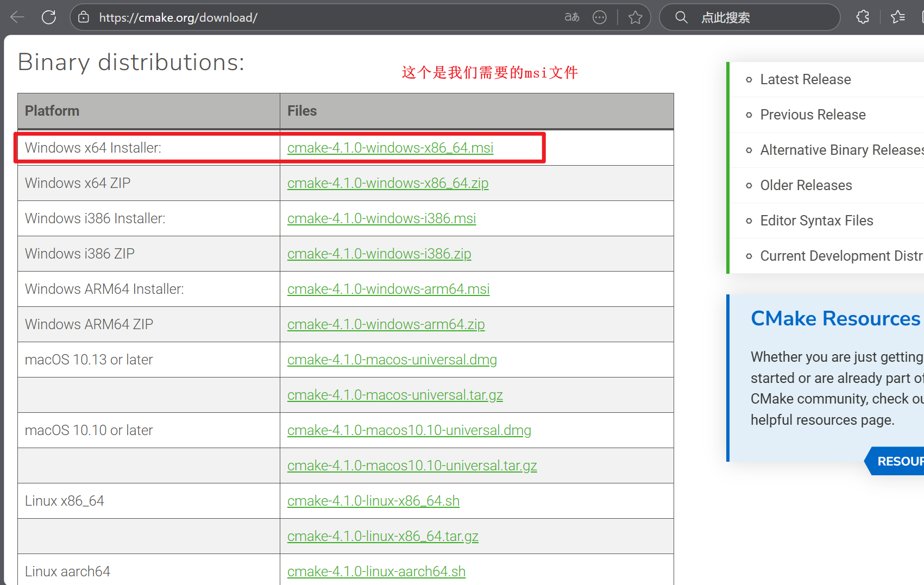Open the Favorites list icon
924x585 pixels.
(x=897, y=17)
